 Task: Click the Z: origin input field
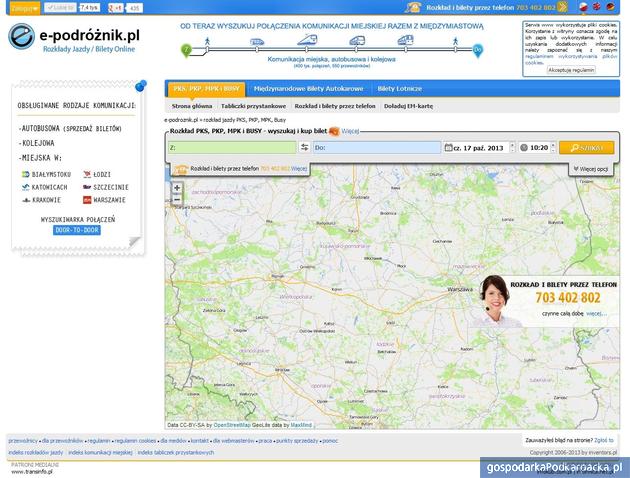[x=232, y=148]
